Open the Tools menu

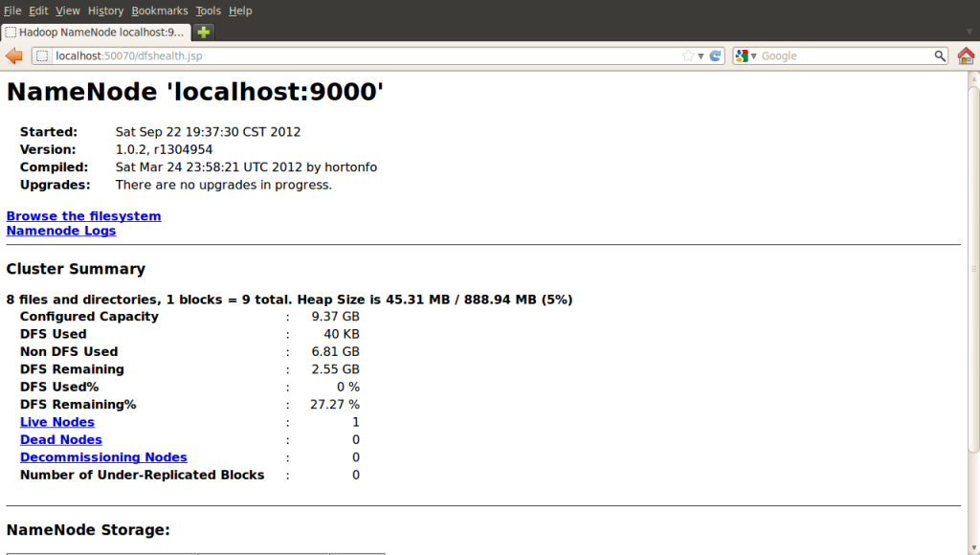click(x=208, y=11)
